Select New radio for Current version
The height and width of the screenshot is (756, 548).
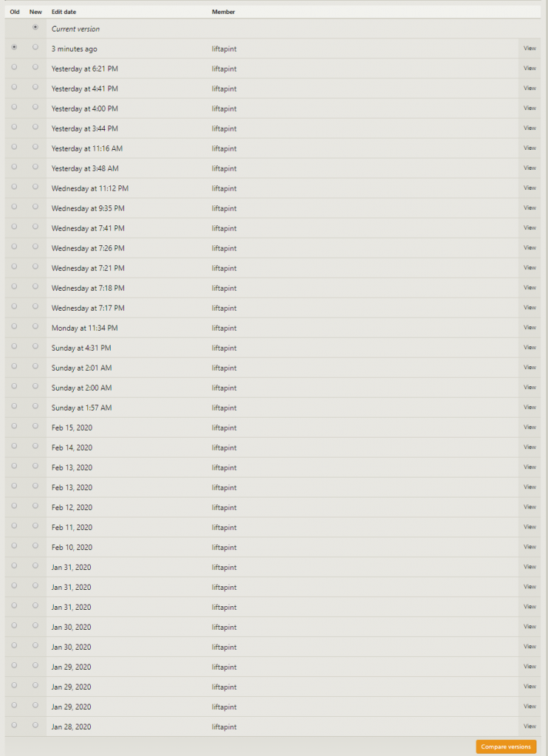pos(35,27)
